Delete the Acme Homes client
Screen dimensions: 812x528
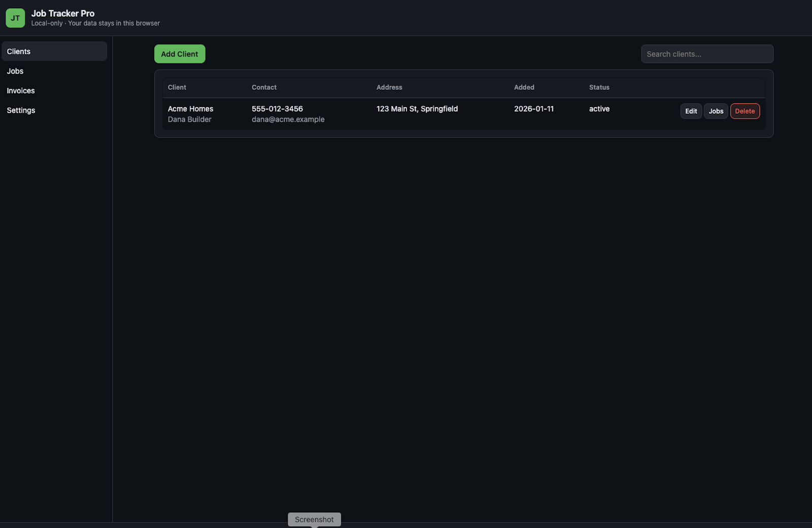click(745, 111)
